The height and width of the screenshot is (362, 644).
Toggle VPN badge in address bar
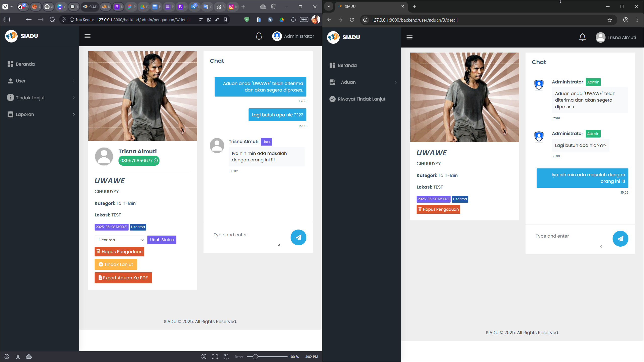click(x=304, y=20)
